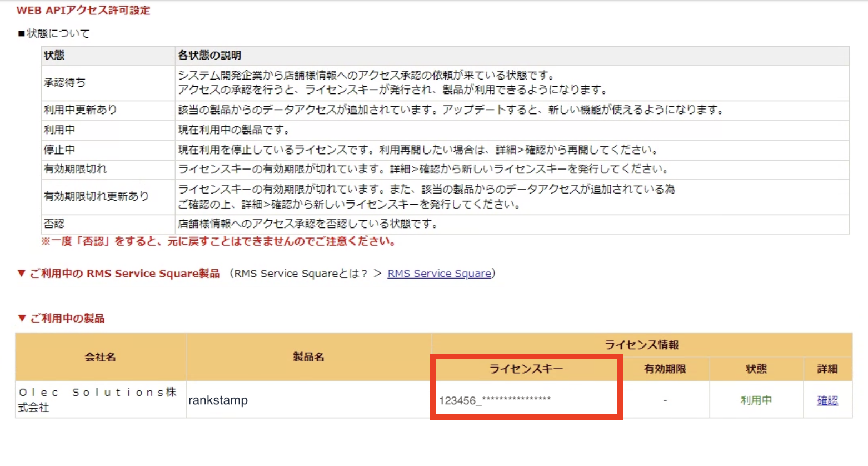
Task: Collapse ご利用中の RMS Service Square製品 triangle
Action: pos(22,273)
